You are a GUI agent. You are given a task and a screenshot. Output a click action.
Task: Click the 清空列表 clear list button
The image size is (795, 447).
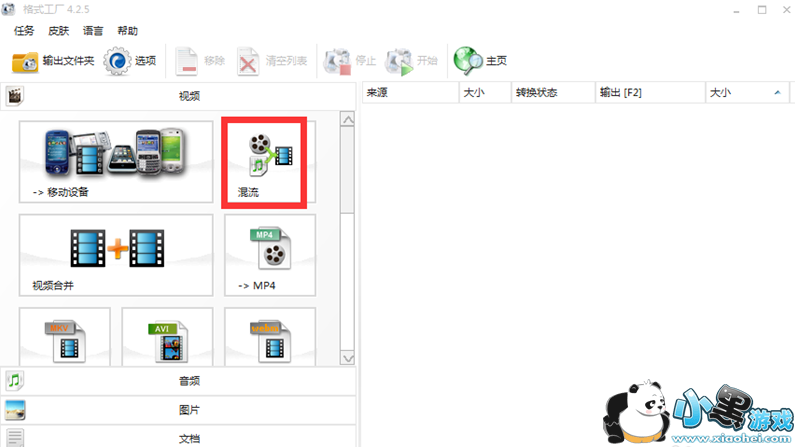pyautogui.click(x=272, y=61)
